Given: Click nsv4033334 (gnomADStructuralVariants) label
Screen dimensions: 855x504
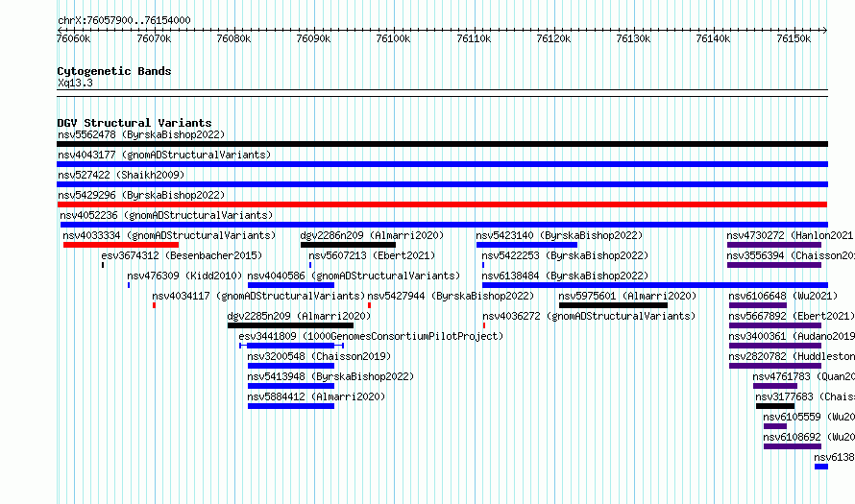Looking at the screenshot, I should [x=169, y=235].
